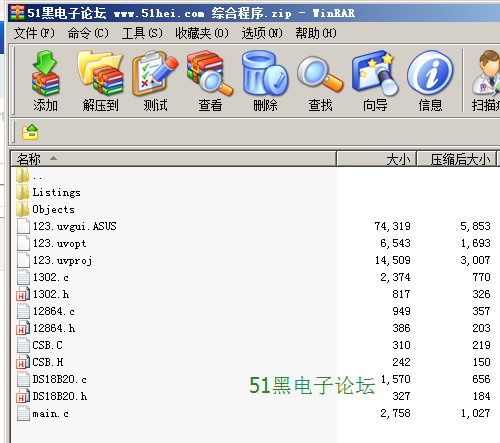Click the CSB.C file icon
Viewport: 500px width, 443px height.
23,345
